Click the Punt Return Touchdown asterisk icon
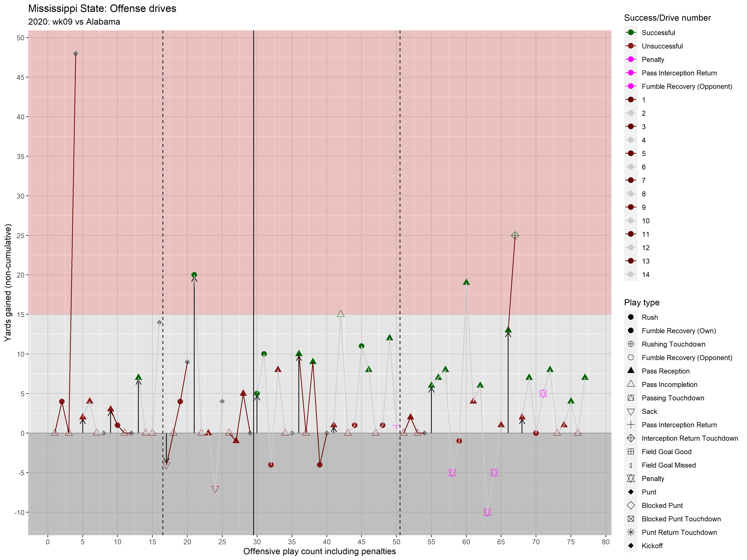Viewport: 747px width, 560px height. 630,532
